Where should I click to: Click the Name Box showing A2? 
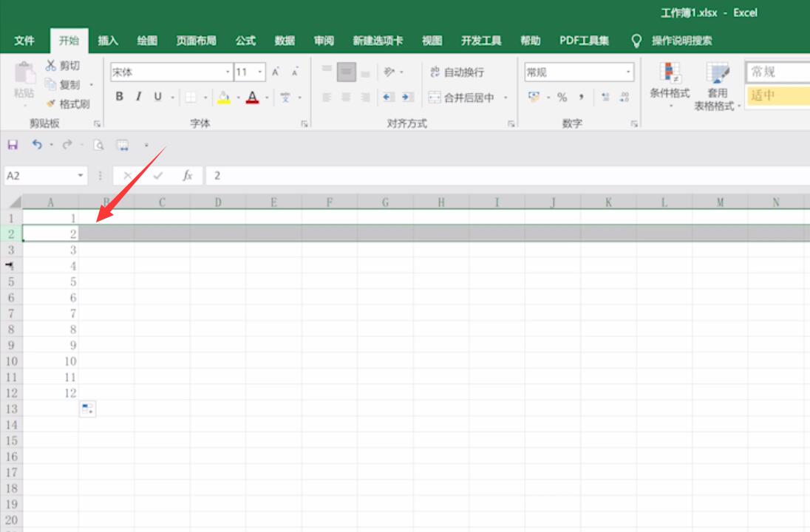[x=46, y=176]
